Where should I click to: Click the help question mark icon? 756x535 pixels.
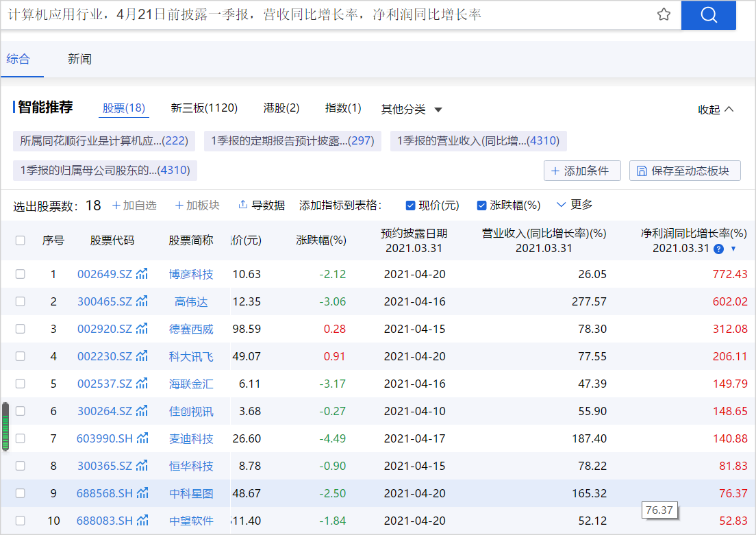click(718, 249)
